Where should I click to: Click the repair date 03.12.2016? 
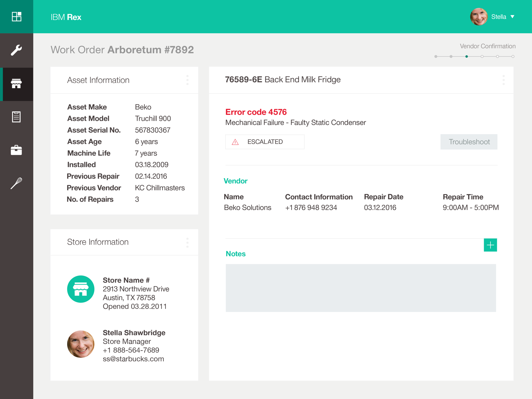click(x=380, y=207)
